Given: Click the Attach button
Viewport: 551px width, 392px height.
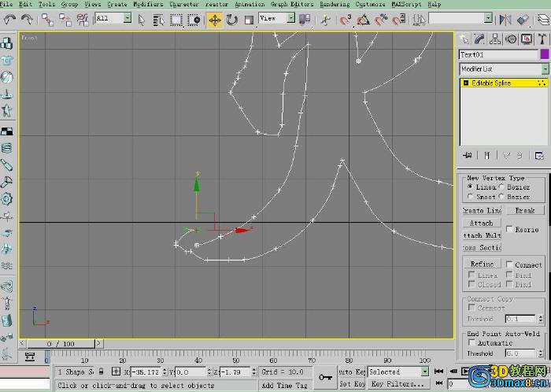Looking at the screenshot, I should click(x=481, y=223).
